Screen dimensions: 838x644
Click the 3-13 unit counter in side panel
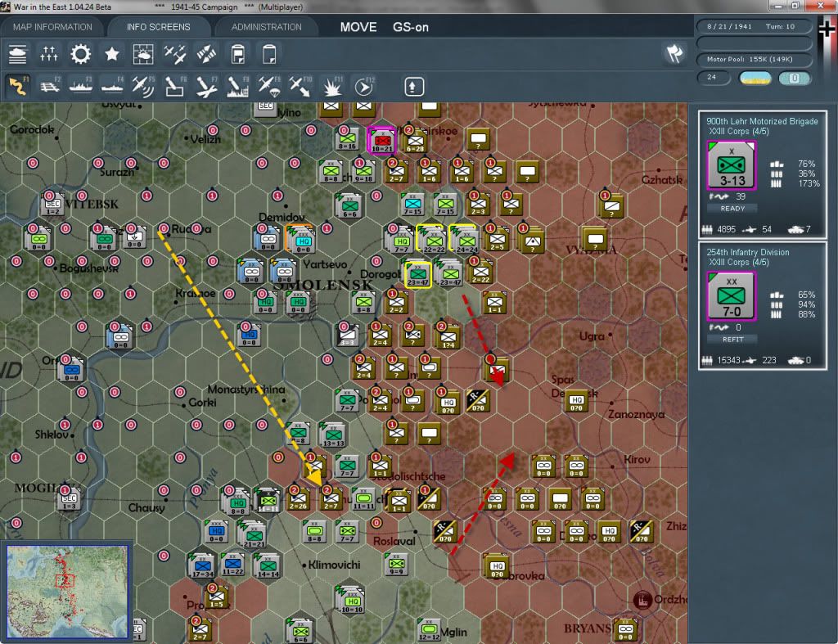tap(732, 165)
